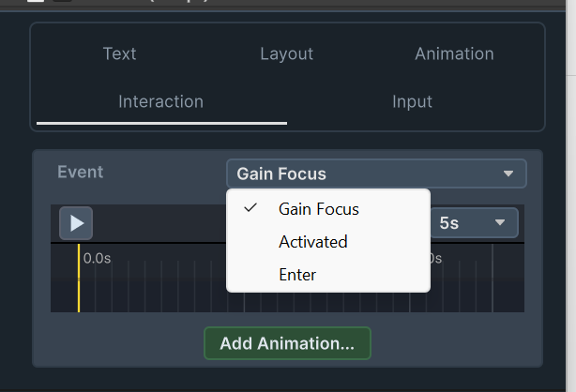This screenshot has width=576, height=392.
Task: Switch to the Input tab
Action: [412, 102]
